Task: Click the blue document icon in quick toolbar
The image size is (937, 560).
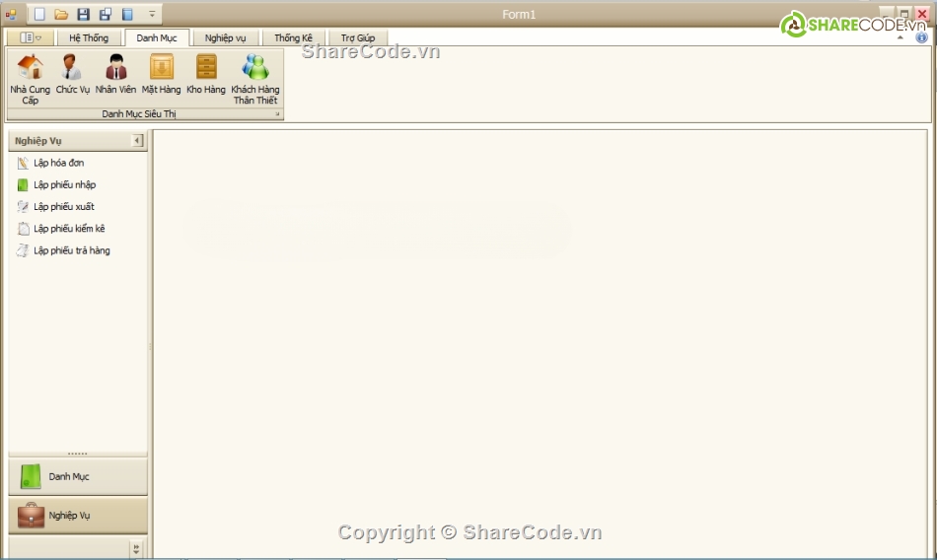Action: pyautogui.click(x=127, y=15)
